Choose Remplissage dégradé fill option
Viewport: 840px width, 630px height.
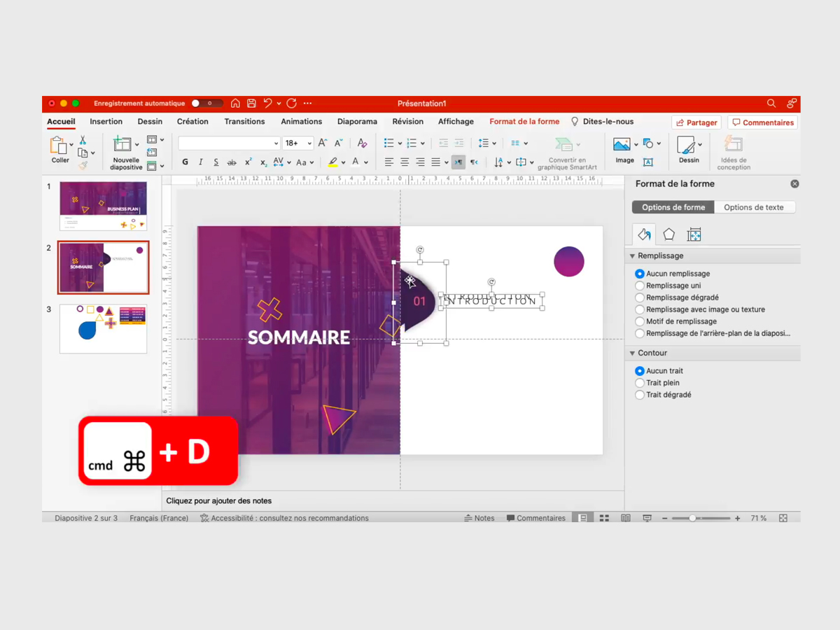pyautogui.click(x=640, y=297)
